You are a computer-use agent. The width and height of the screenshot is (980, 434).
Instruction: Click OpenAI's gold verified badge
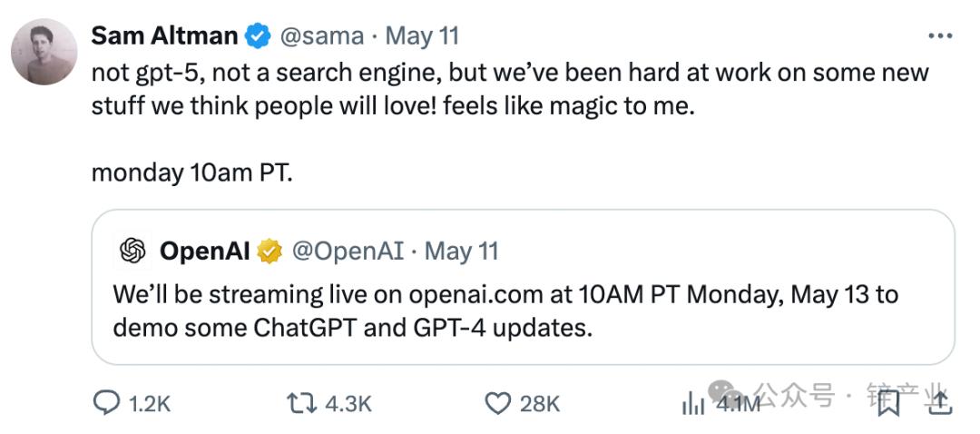point(269,251)
